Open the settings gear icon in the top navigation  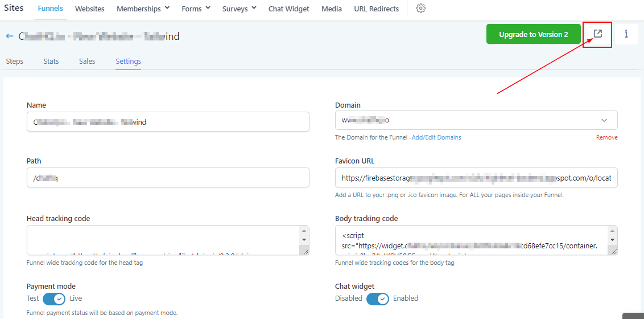[x=420, y=9]
